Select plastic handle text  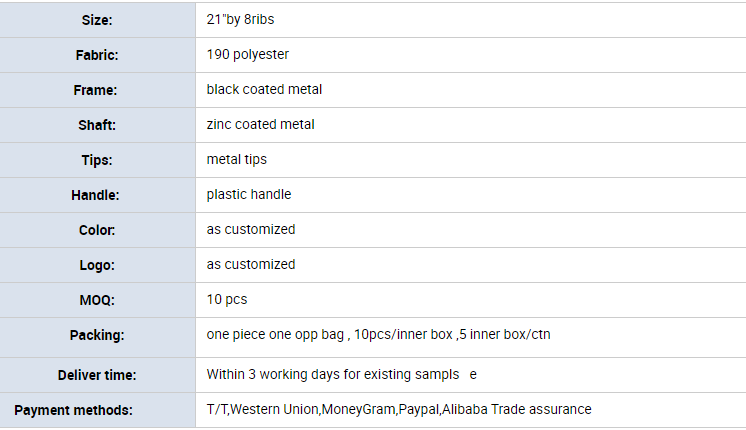[x=249, y=195]
